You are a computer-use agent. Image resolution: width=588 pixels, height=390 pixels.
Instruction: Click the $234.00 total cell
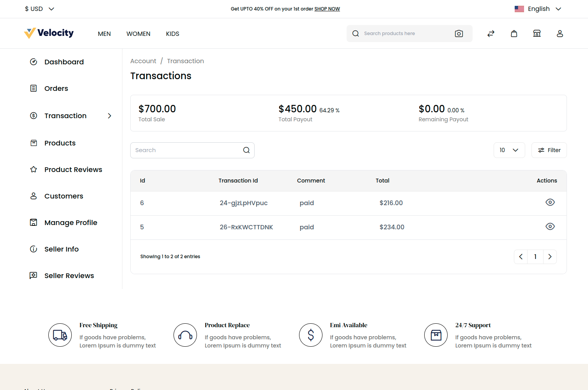coord(392,227)
